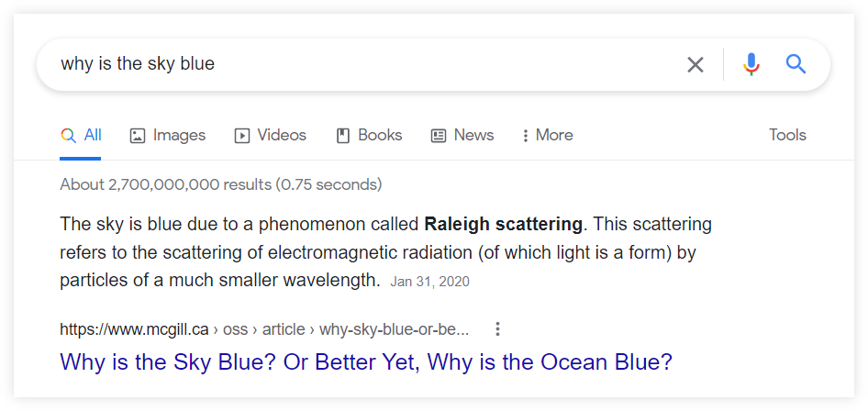Click the book icon of the Books tab
Image resolution: width=868 pixels, height=411 pixels.
pos(343,136)
